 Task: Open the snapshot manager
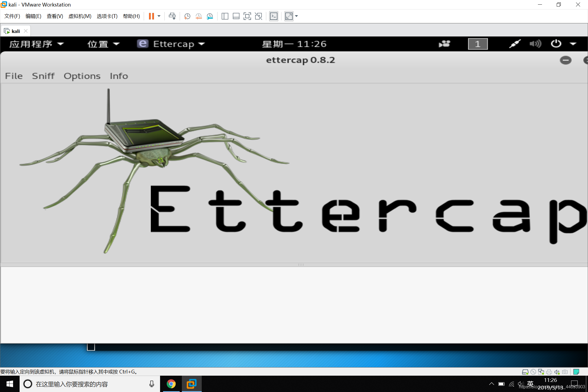(x=210, y=16)
